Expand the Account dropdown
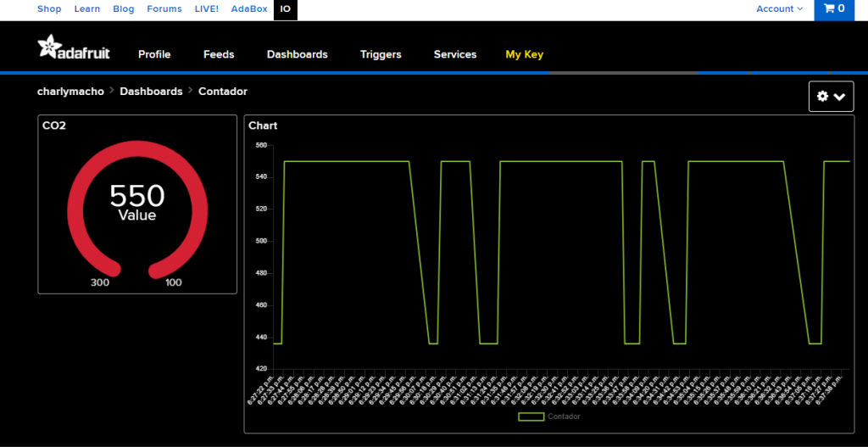 click(x=780, y=9)
